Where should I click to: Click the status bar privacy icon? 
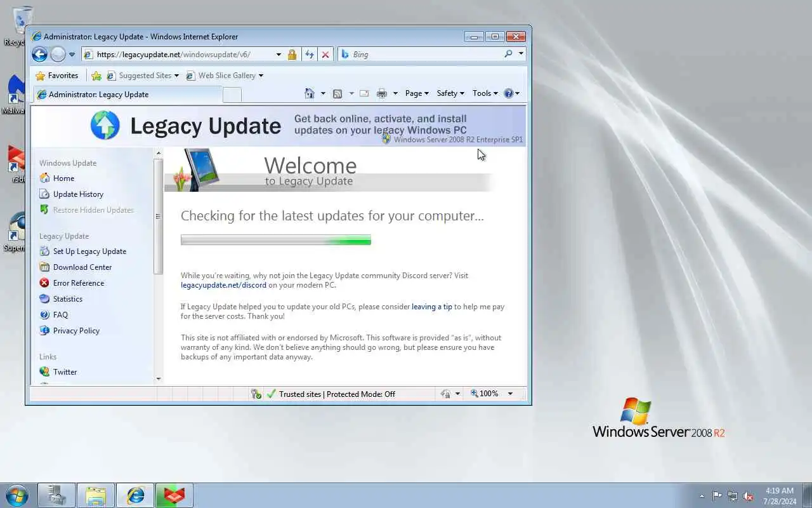point(256,394)
